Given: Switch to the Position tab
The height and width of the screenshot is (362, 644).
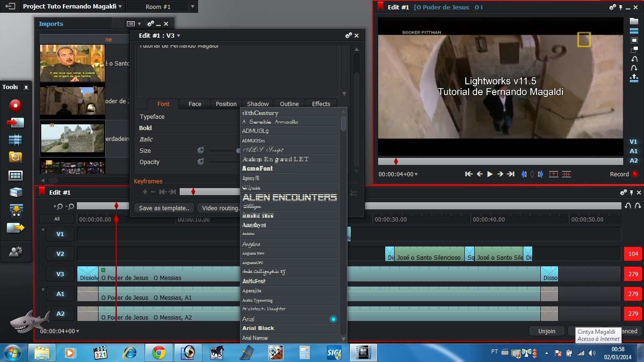Looking at the screenshot, I should 226,104.
